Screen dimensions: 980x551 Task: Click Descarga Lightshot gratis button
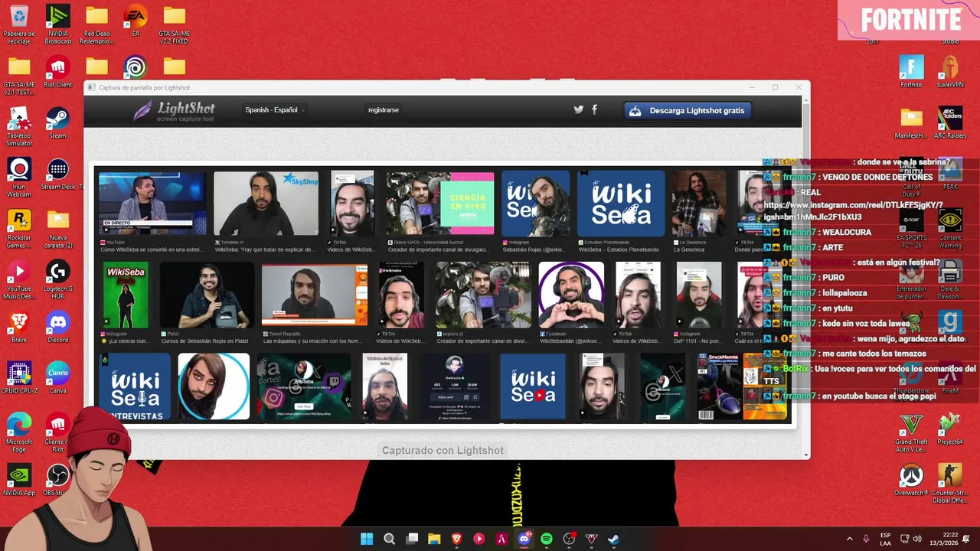coord(688,111)
